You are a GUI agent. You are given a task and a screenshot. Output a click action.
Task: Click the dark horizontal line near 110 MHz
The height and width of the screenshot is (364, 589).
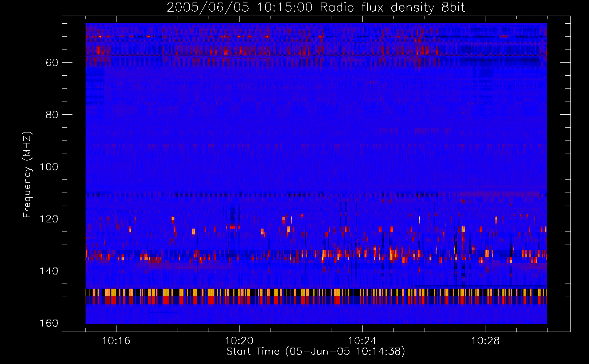click(x=316, y=194)
